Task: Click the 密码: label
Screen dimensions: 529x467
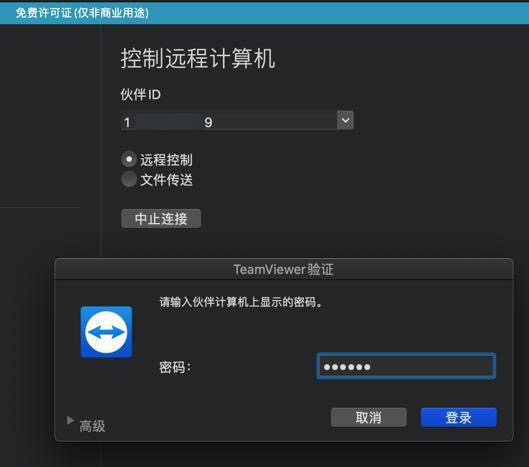Action: 175,367
